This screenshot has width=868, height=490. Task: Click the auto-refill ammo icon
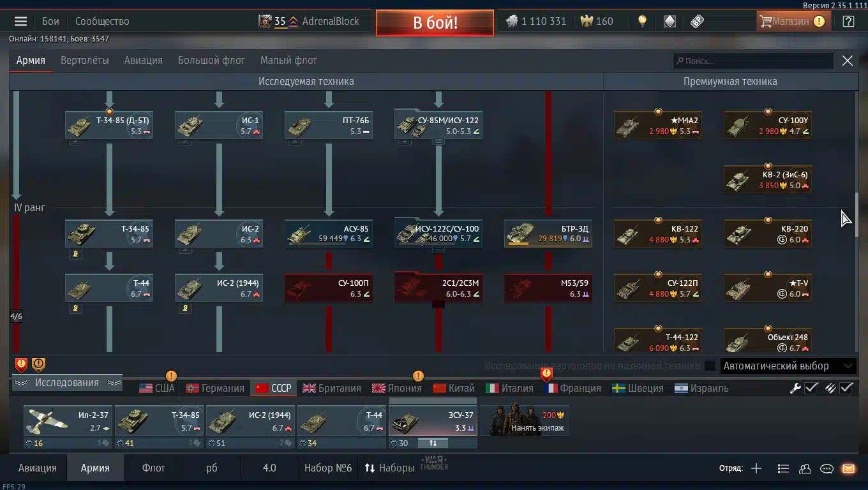click(830, 388)
